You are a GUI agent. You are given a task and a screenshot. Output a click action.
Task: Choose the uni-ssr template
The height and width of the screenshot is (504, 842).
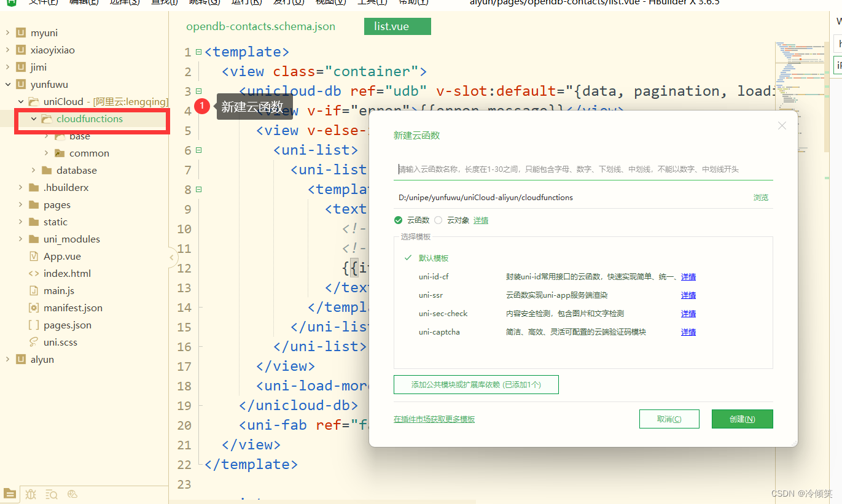point(431,295)
